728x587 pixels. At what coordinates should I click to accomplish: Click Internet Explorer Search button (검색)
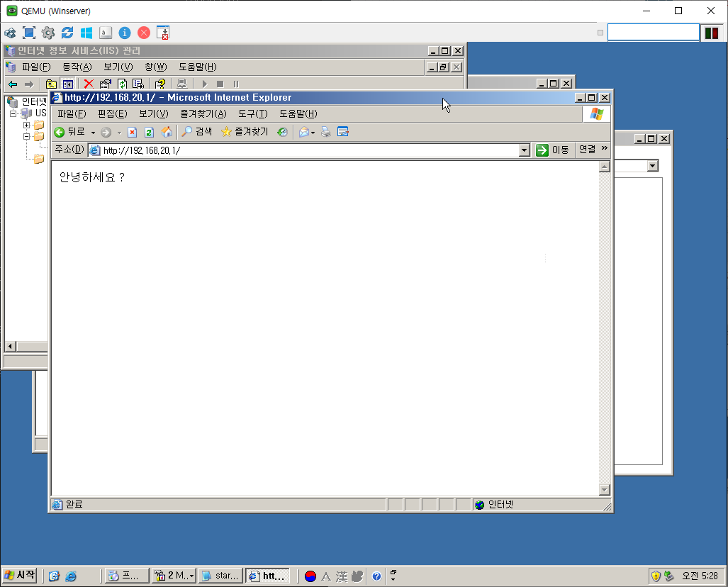point(196,132)
